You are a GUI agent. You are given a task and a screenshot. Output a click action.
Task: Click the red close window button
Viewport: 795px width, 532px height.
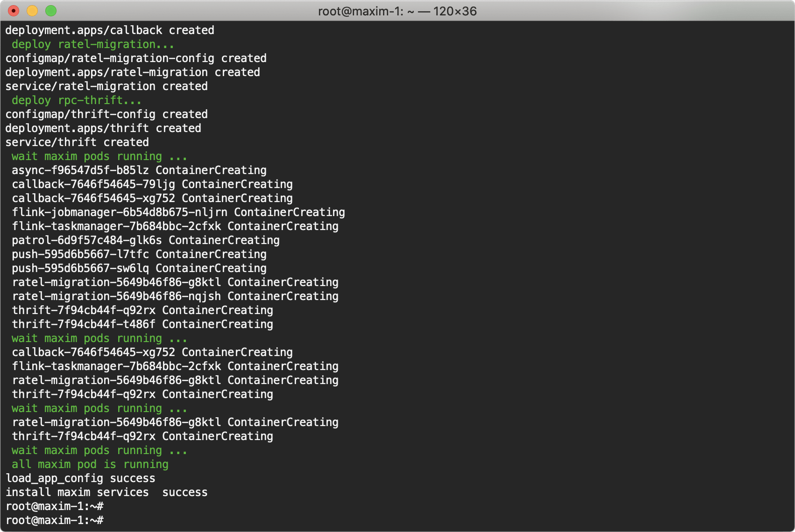[x=14, y=11]
